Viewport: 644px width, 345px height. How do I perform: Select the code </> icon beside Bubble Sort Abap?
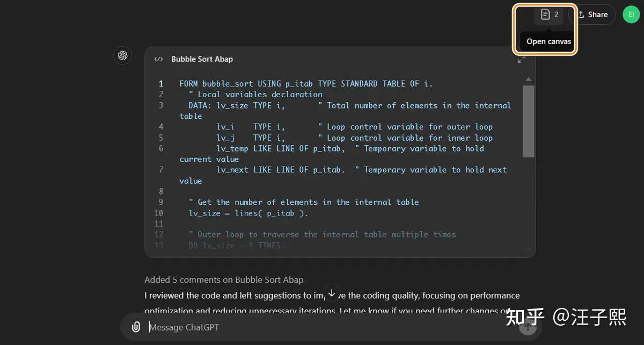[x=159, y=59]
